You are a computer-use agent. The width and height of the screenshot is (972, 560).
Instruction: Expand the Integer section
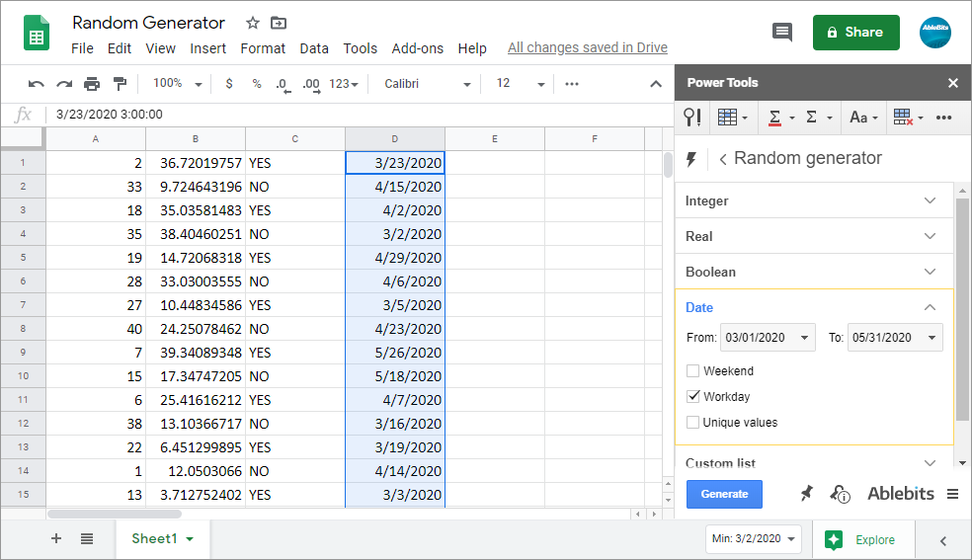tap(813, 200)
